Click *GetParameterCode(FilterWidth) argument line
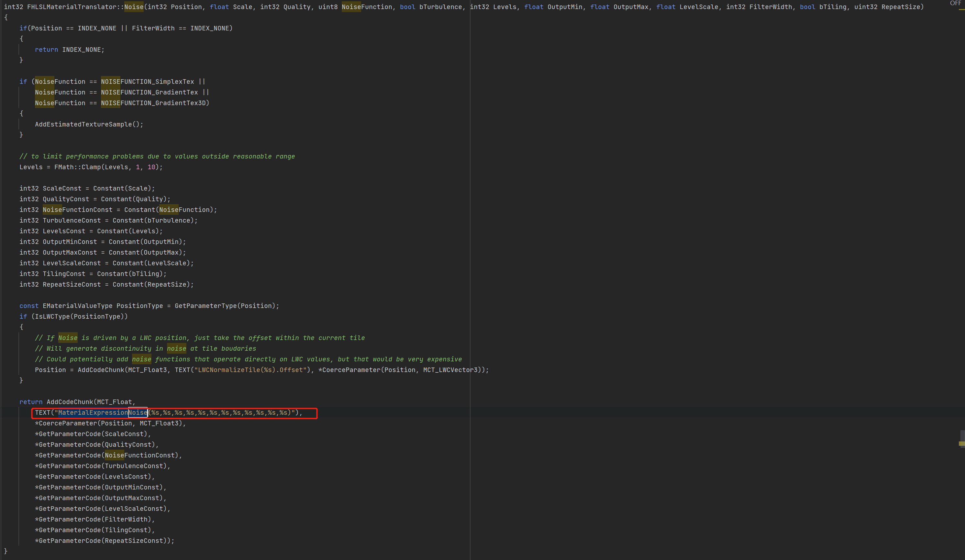This screenshot has width=965, height=560. tap(94, 520)
